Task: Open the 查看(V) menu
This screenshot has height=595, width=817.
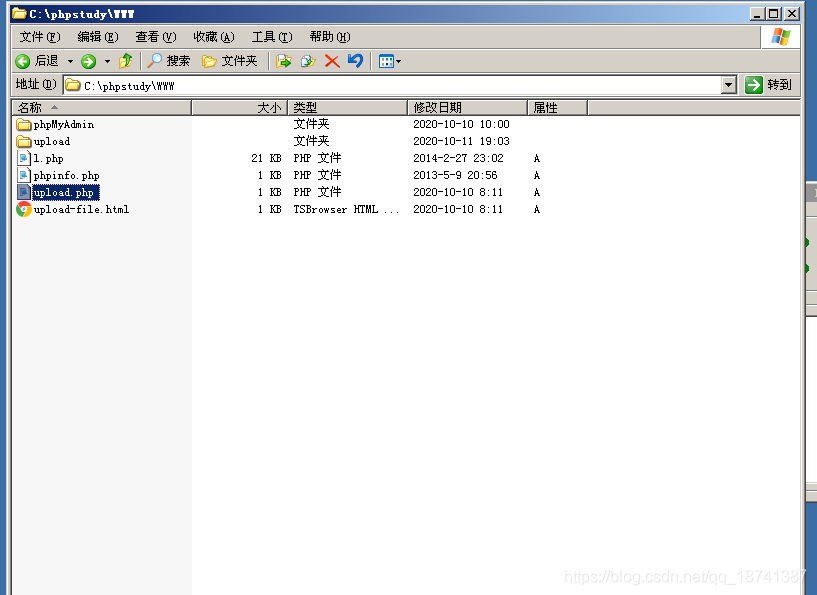Action: (156, 37)
